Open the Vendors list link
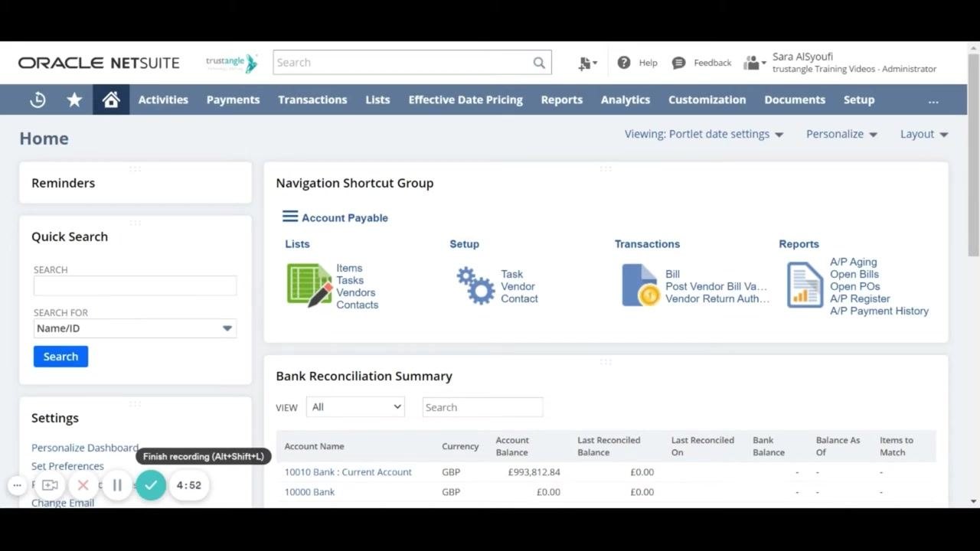The width and height of the screenshot is (980, 551). [x=356, y=292]
